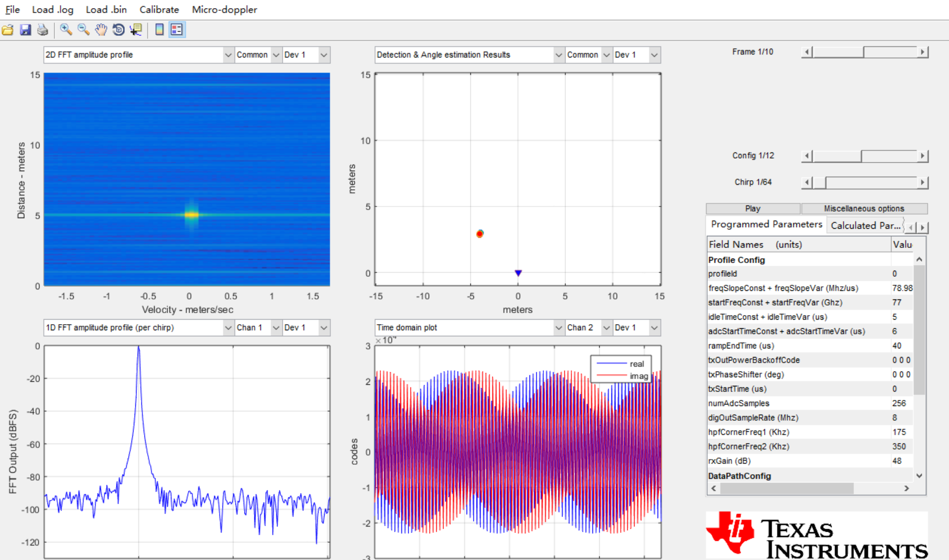949x560 pixels.
Task: Select the freqSlopeConst + freqSlopeVar row
Action: [x=810, y=288]
